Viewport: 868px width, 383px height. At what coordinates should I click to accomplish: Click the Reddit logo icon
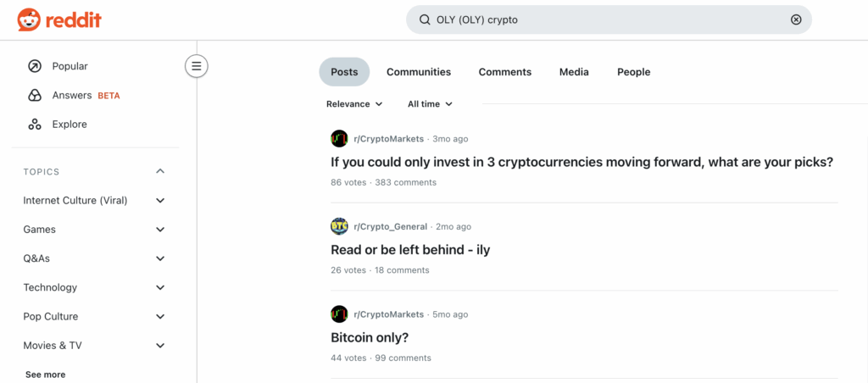[x=29, y=19]
